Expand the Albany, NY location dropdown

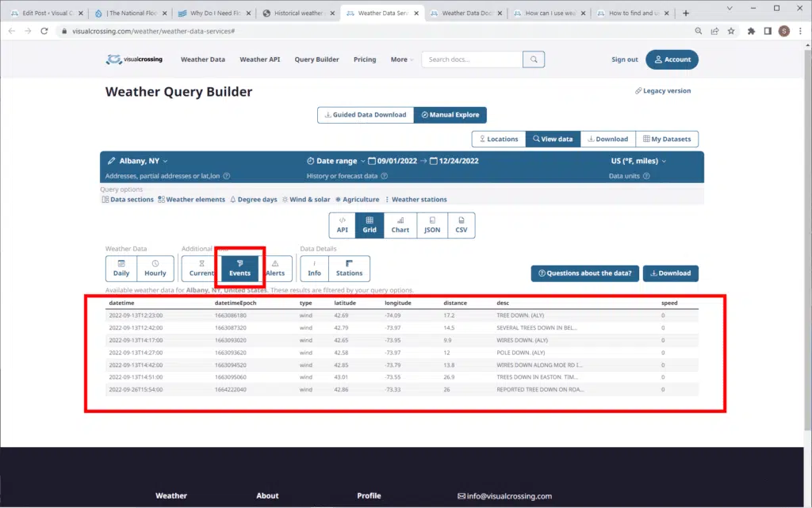pos(138,161)
